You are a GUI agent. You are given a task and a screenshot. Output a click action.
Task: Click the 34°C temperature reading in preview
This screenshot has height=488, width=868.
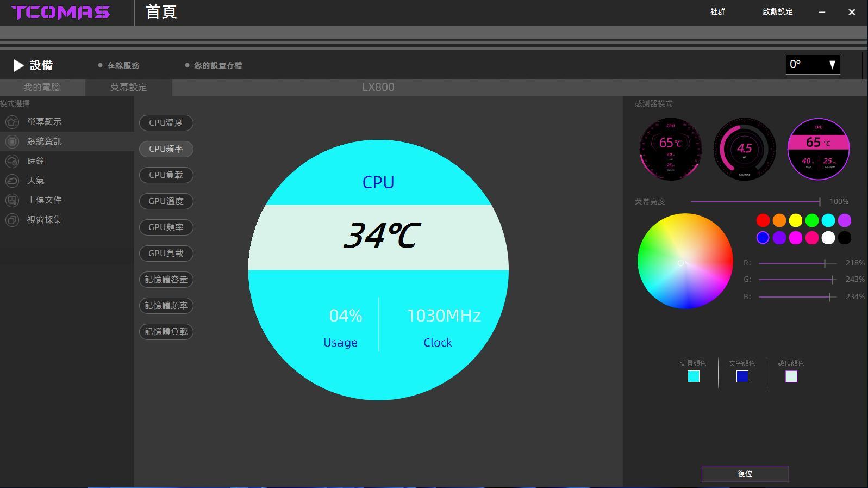click(382, 236)
